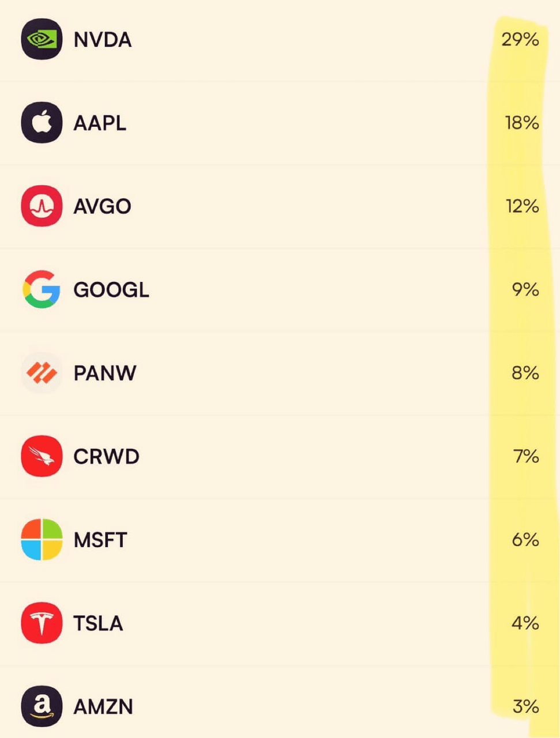
Task: Tap the 4% figure for TSLA
Action: click(525, 623)
